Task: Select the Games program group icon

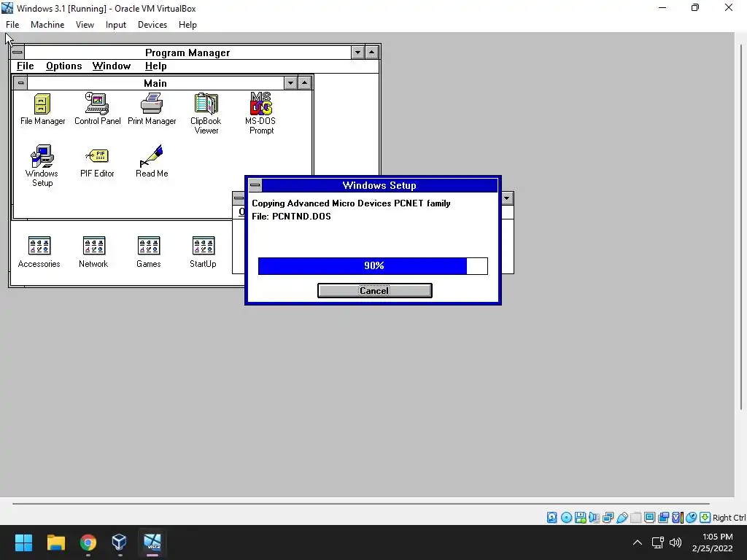Action: tap(149, 252)
